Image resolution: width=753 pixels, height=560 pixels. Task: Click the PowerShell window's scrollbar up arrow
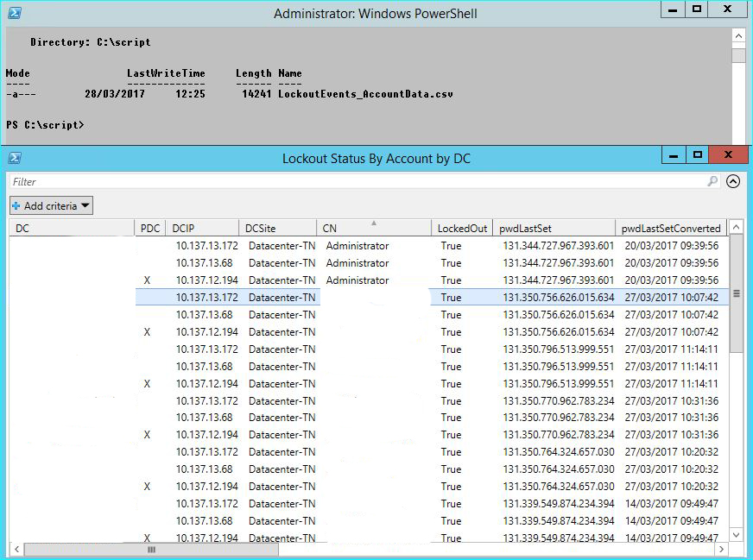point(738,36)
